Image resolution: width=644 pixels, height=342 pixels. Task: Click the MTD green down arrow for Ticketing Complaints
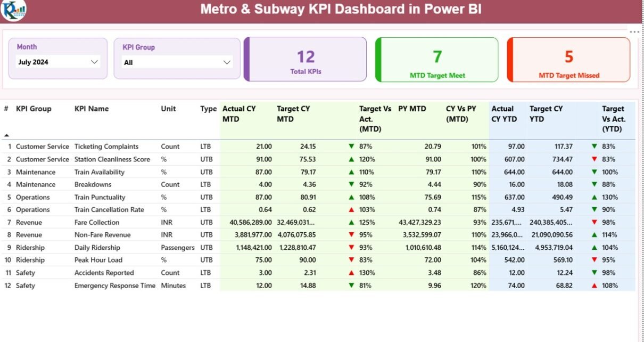tap(351, 146)
